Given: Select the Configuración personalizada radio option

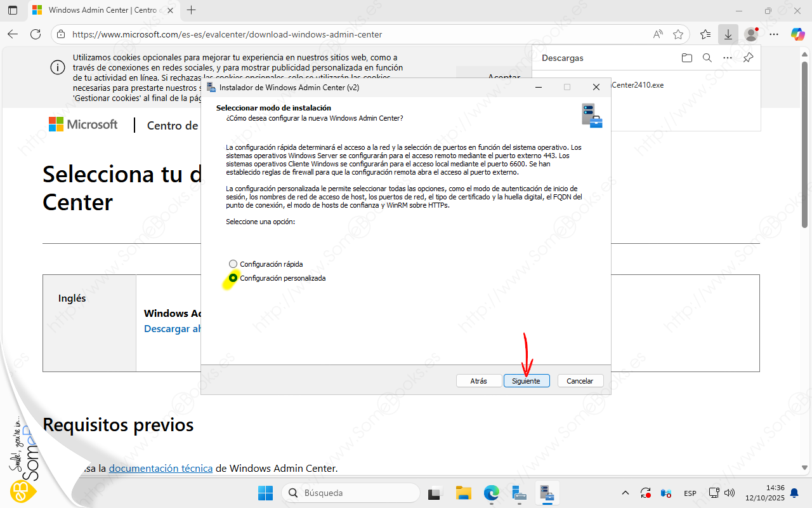Looking at the screenshot, I should 233,278.
